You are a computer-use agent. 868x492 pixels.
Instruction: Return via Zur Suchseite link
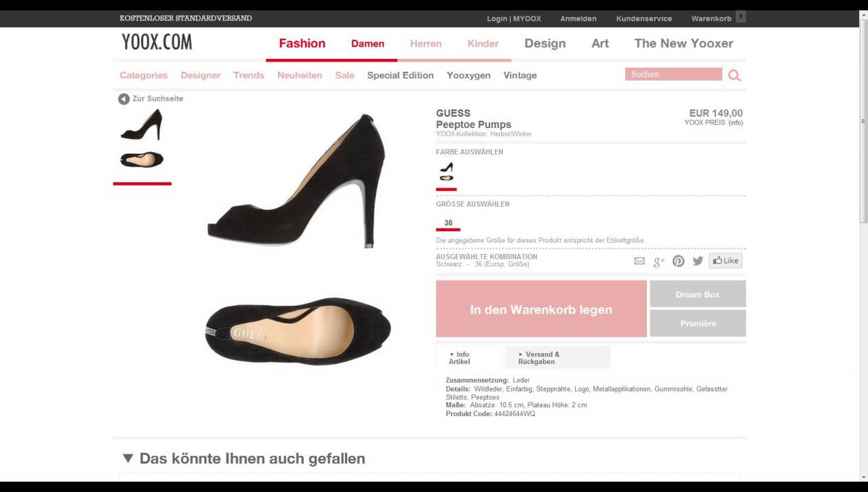pos(157,99)
